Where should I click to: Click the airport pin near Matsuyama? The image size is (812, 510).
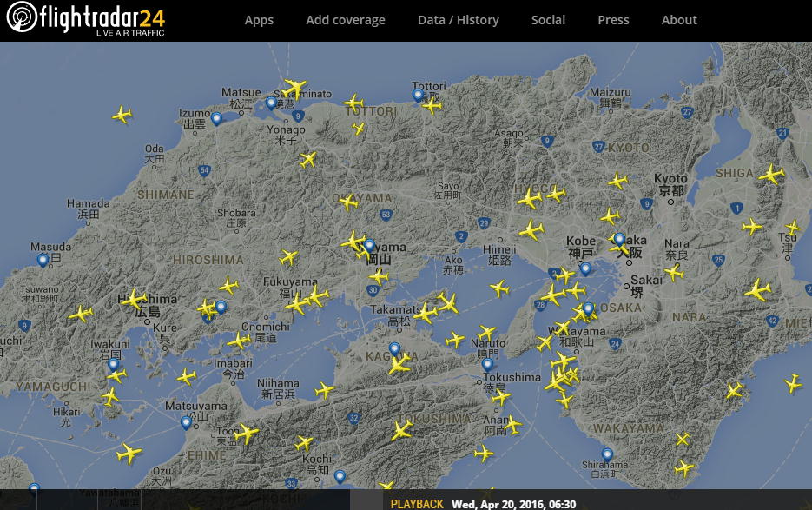186,422
